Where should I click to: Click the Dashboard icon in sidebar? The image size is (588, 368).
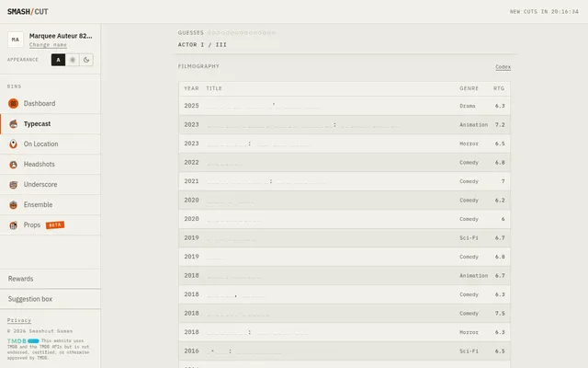13,103
